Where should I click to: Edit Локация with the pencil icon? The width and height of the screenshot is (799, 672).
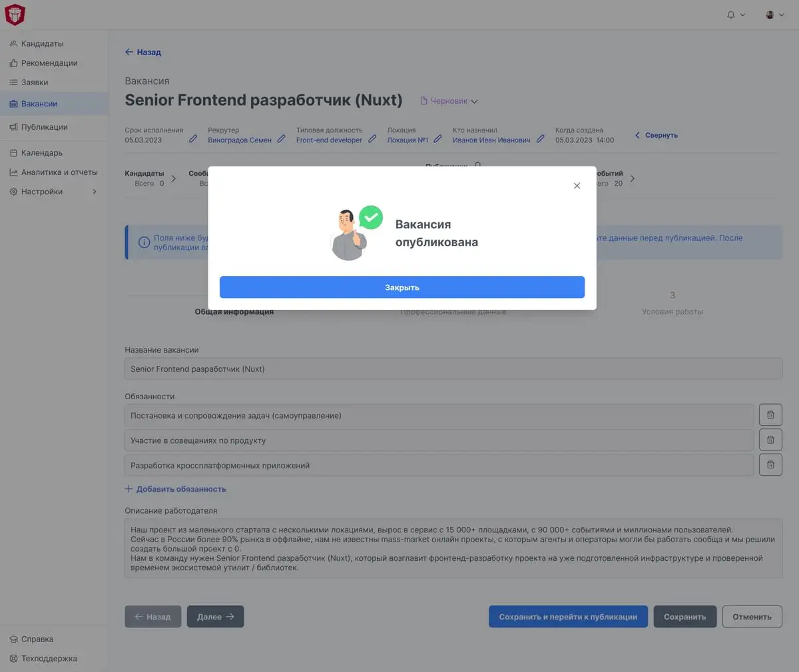click(437, 139)
